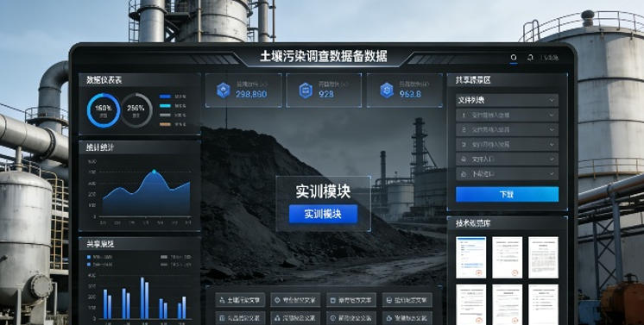Expand file row numbered 1 chevron
644x325 pixels.
552,116
